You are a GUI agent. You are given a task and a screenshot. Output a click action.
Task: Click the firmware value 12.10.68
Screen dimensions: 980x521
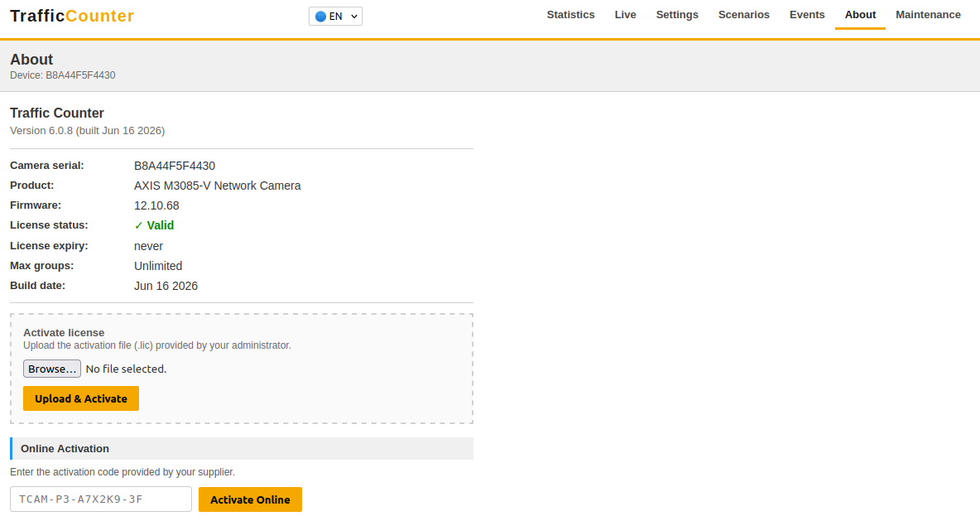(x=156, y=205)
